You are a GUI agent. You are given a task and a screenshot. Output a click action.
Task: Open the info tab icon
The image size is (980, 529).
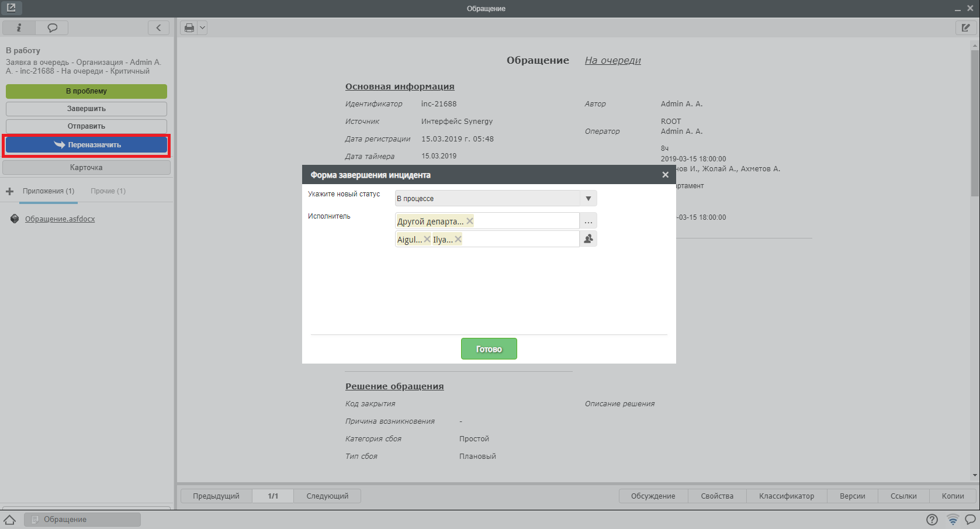19,27
